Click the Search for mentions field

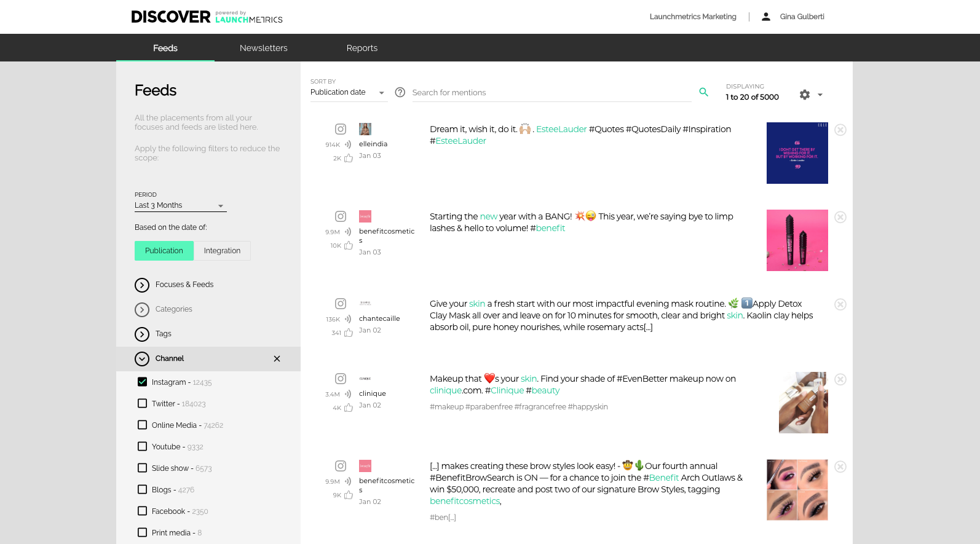click(552, 92)
